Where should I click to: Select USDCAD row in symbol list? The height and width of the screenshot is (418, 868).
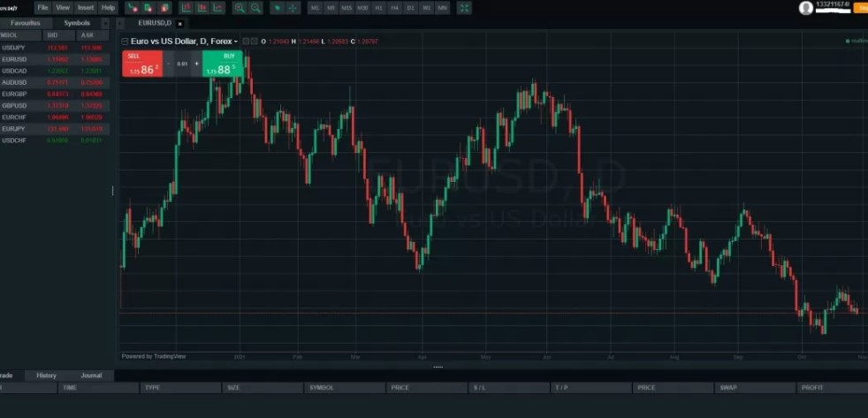[55, 71]
